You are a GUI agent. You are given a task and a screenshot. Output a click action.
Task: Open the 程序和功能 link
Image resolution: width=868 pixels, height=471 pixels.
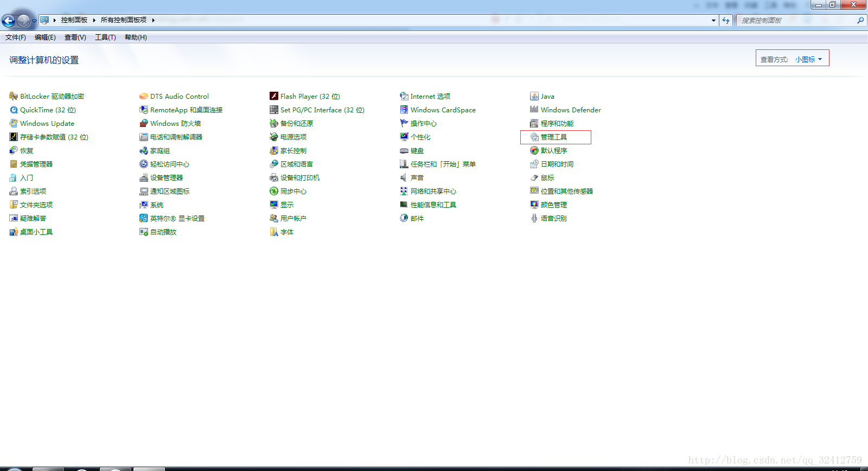[x=557, y=123]
